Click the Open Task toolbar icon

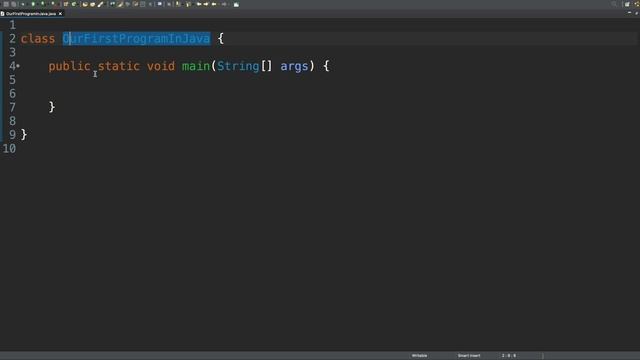tap(93, 4)
